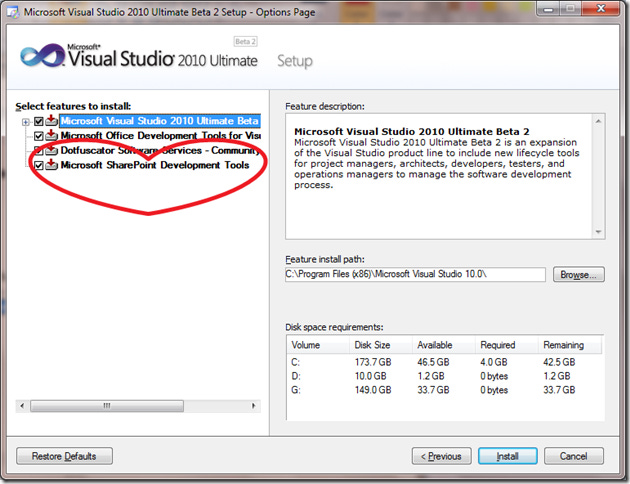Select Microsoft Office Development Tools feature row
This screenshot has width=630, height=484.
click(160, 136)
